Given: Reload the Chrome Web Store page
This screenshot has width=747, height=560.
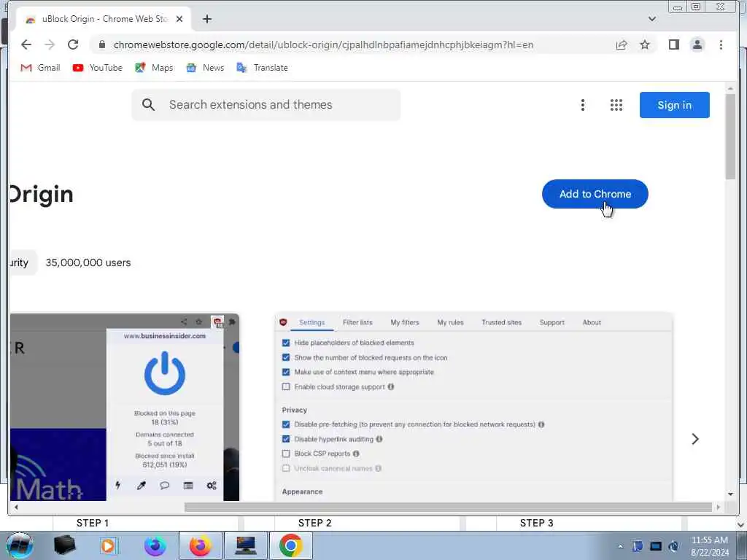Looking at the screenshot, I should coord(73,44).
